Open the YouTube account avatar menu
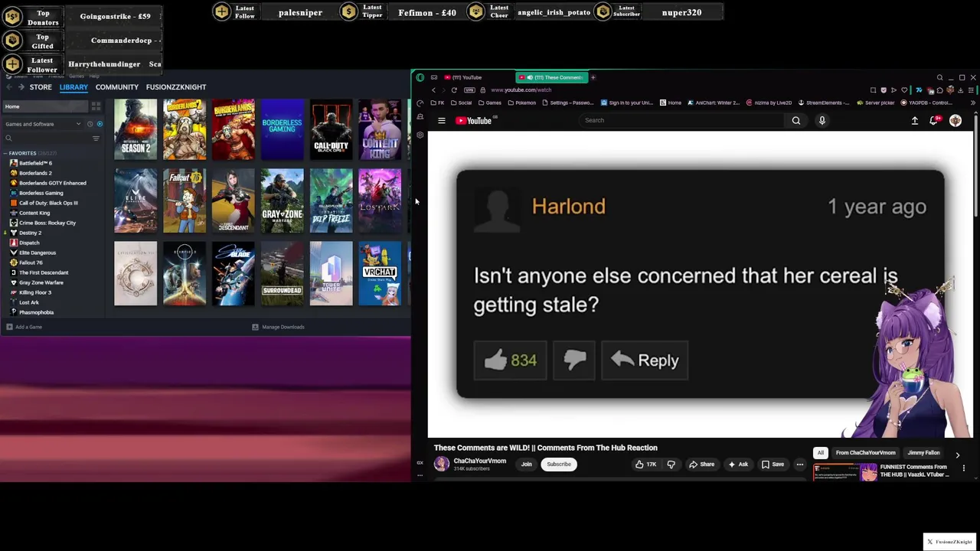 (x=955, y=120)
